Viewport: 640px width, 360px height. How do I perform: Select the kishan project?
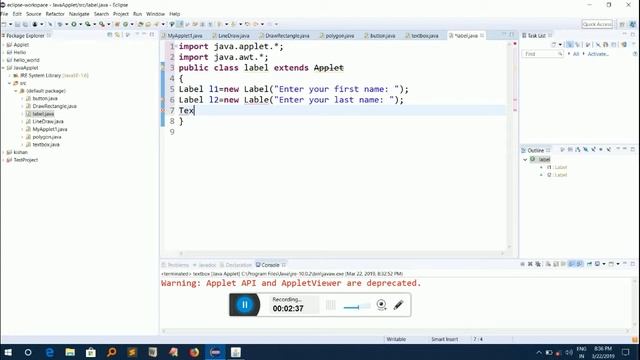pos(20,153)
